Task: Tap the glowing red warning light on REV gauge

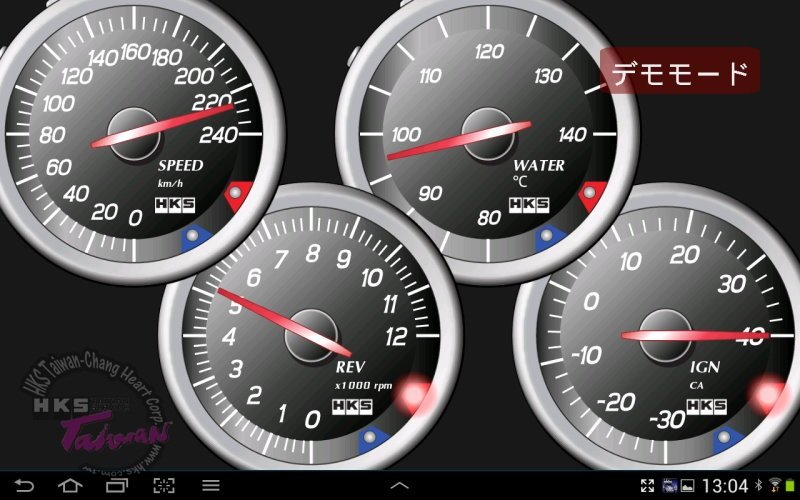Action: click(x=415, y=395)
